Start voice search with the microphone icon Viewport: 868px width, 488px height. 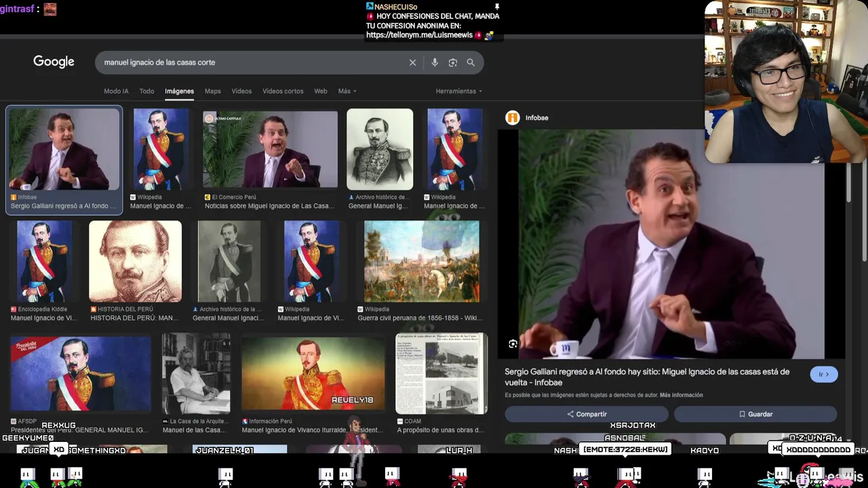coord(435,62)
